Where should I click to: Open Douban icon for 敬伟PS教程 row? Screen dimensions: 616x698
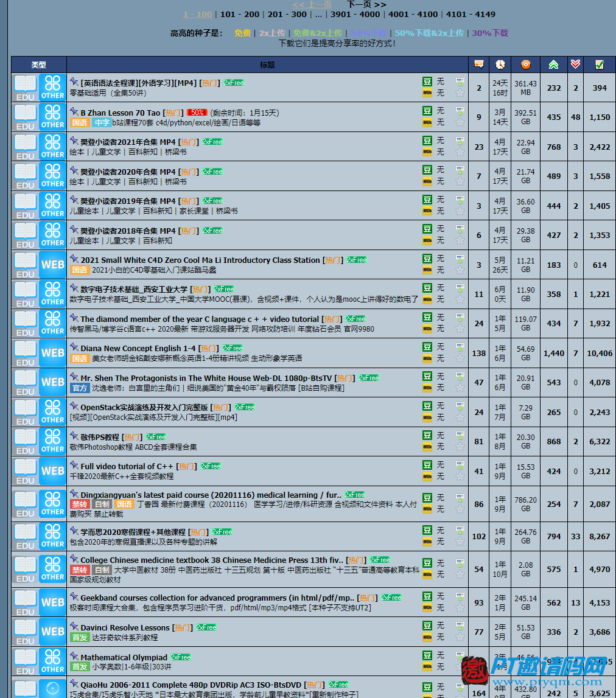(427, 435)
